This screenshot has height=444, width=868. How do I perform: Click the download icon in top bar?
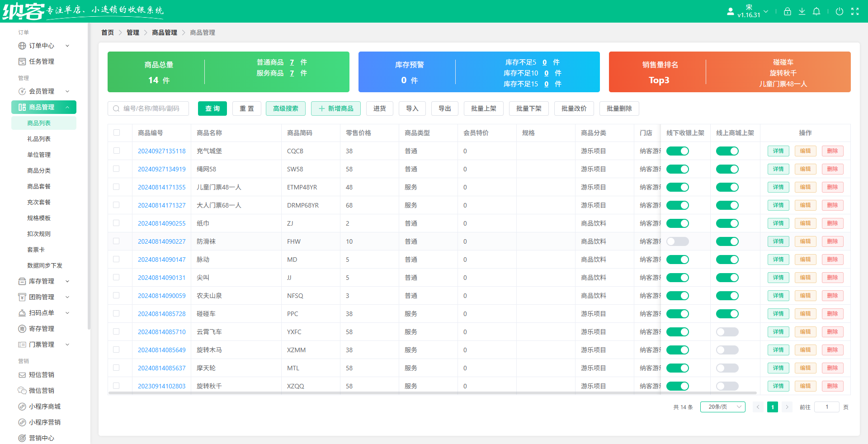pos(802,12)
